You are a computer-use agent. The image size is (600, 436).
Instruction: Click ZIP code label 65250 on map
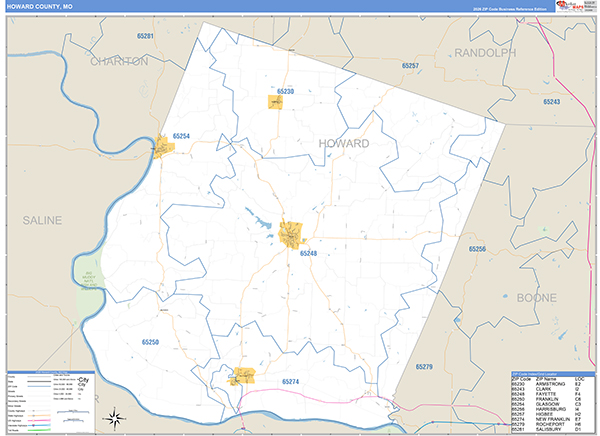[150, 342]
